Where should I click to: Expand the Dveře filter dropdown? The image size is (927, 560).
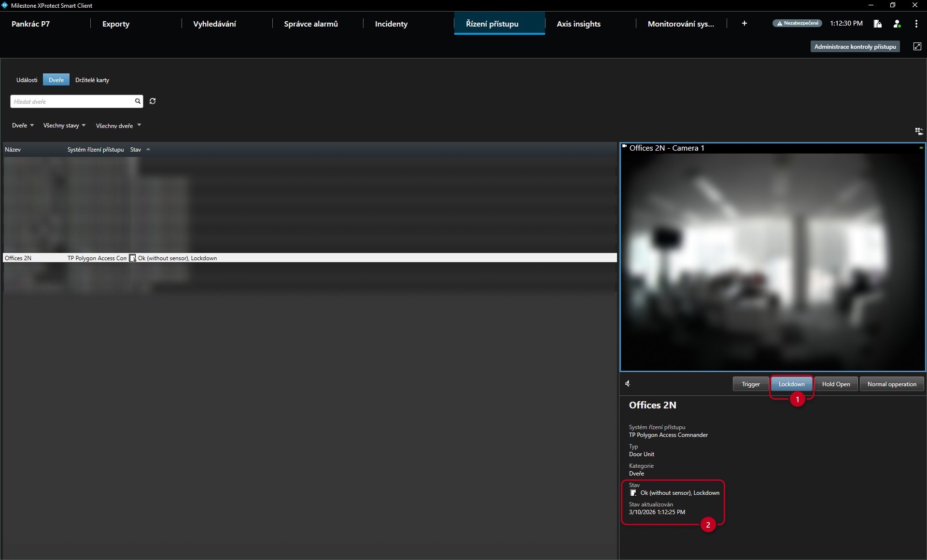[x=23, y=126]
